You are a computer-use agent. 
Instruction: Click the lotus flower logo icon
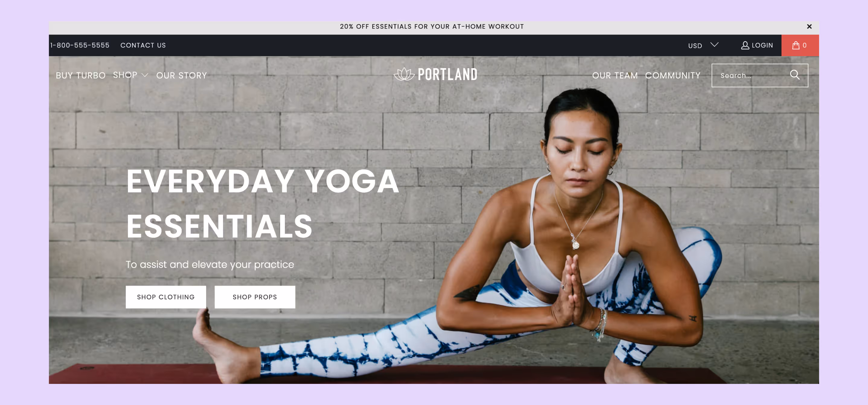click(404, 74)
